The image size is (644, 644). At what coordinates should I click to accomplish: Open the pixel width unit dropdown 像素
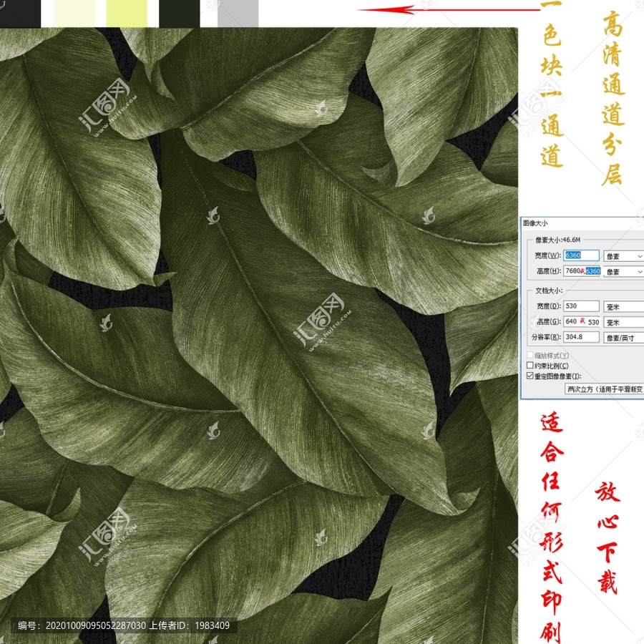click(x=623, y=256)
